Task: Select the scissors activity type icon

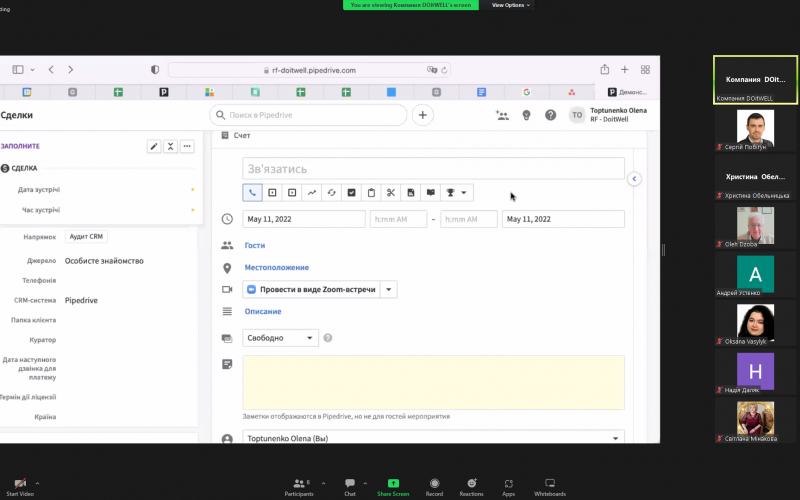Action: 391,193
